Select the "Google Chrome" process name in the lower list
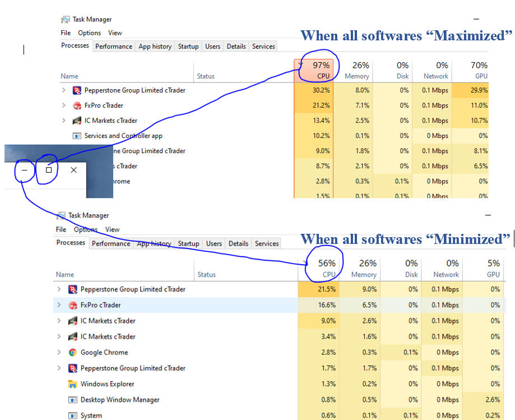Image resolution: width=515 pixels, height=420 pixels. [x=104, y=353]
